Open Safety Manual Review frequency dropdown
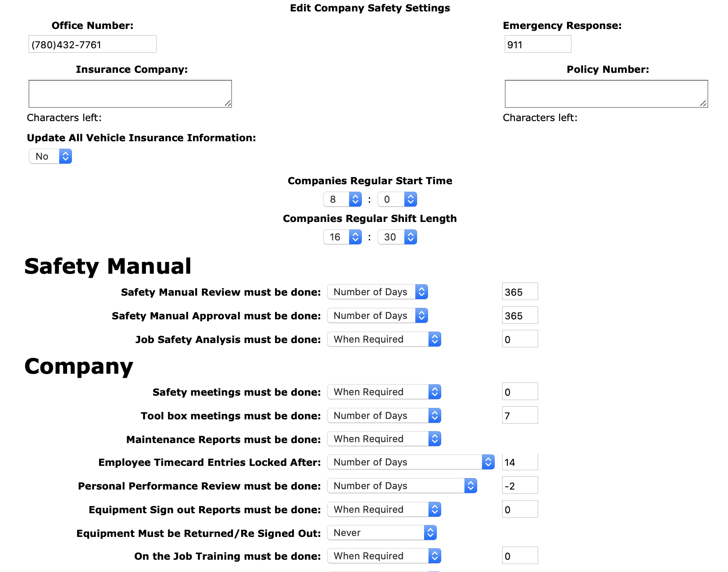The width and height of the screenshot is (728, 572). [x=377, y=292]
